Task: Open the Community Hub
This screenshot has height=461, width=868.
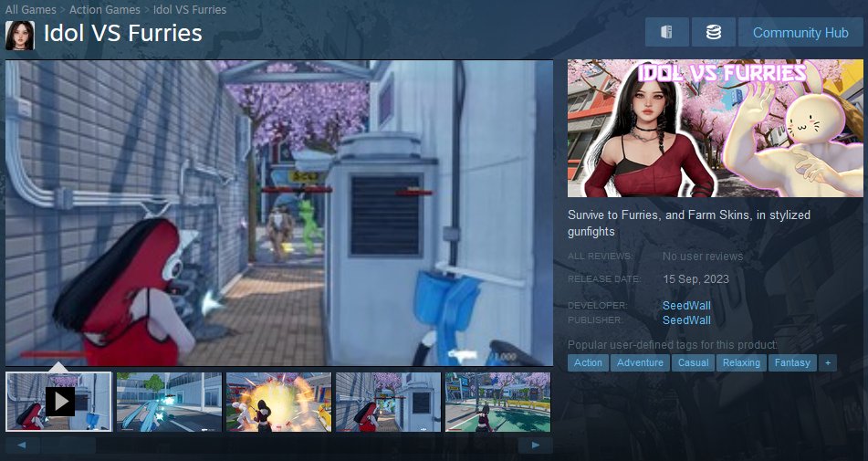Action: [x=800, y=32]
